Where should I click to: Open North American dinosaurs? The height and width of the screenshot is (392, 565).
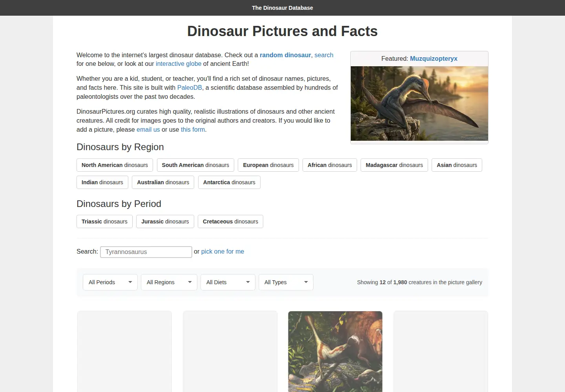[x=115, y=165]
